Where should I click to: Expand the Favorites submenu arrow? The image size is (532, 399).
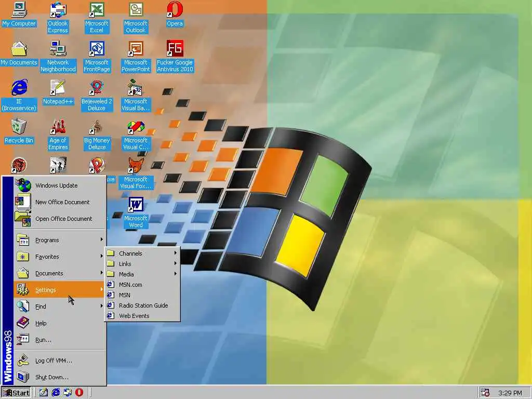101,256
